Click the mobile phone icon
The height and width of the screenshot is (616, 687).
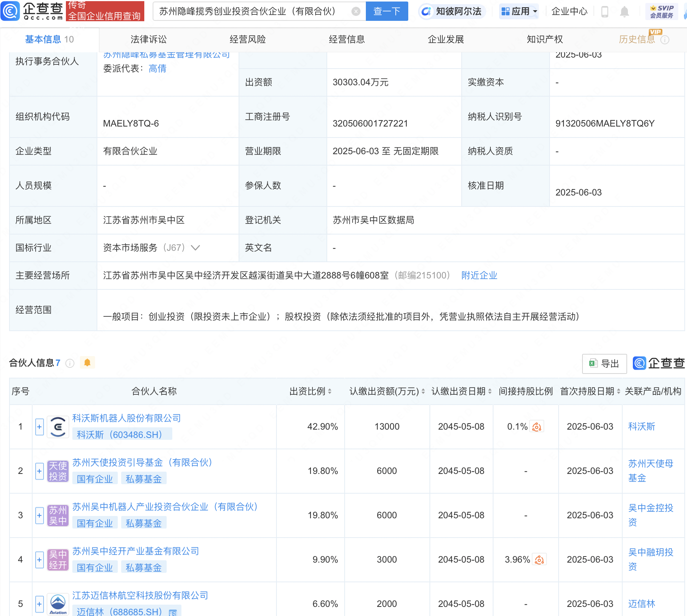pyautogui.click(x=605, y=12)
